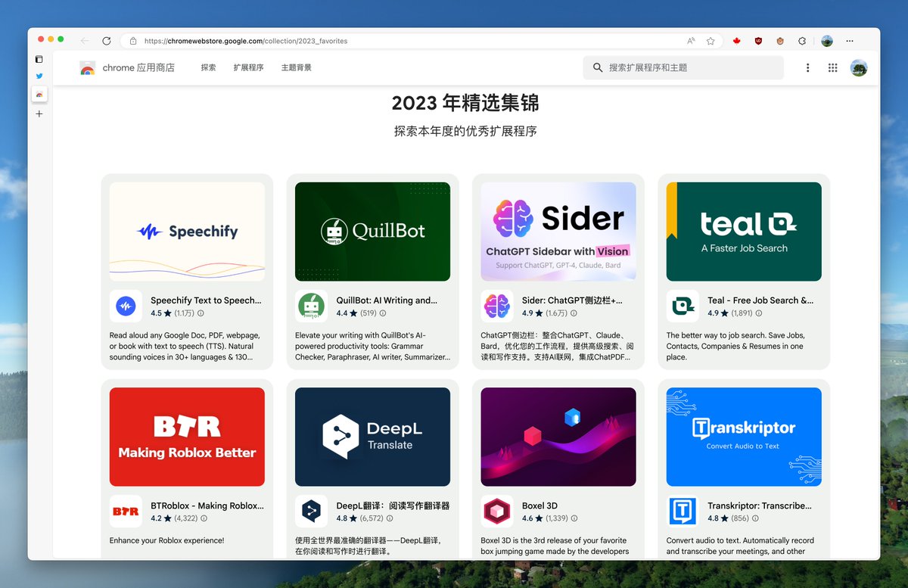
Task: Open Transkriptor: Transcribe title link
Action: point(760,506)
